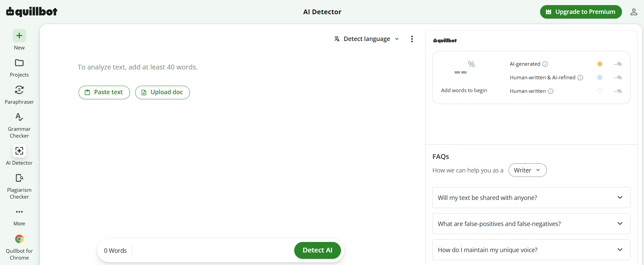Open the Writer role dropdown
The height and width of the screenshot is (265, 644).
pyautogui.click(x=528, y=170)
